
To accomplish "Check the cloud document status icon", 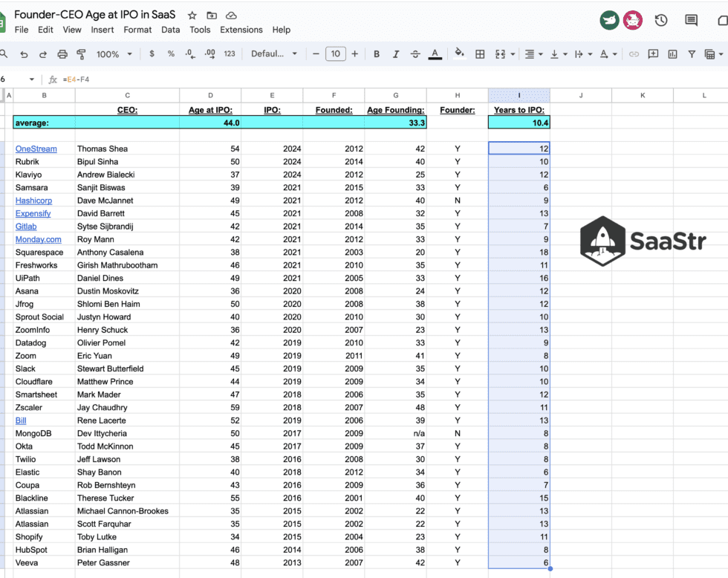I will click(x=231, y=16).
